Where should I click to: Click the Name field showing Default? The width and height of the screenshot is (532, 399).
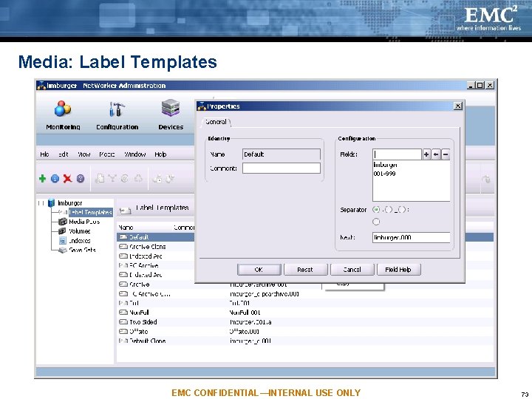[282, 154]
